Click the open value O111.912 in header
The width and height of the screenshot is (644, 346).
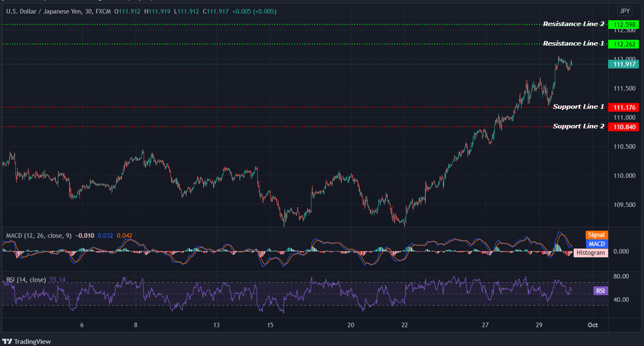(127, 11)
